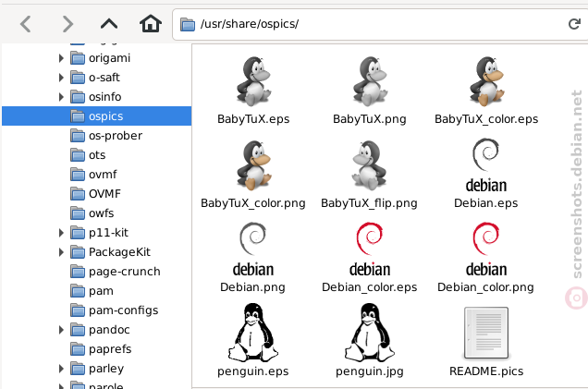This screenshot has width=588, height=389.
Task: Select the Debian.png file
Action: [x=252, y=258]
